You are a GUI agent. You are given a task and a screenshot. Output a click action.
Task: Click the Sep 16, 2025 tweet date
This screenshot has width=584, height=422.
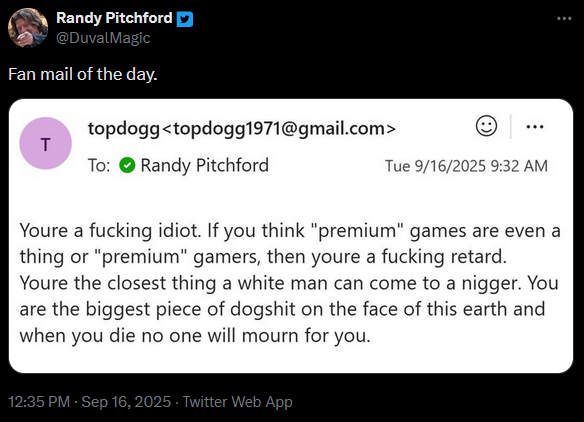[x=126, y=402]
